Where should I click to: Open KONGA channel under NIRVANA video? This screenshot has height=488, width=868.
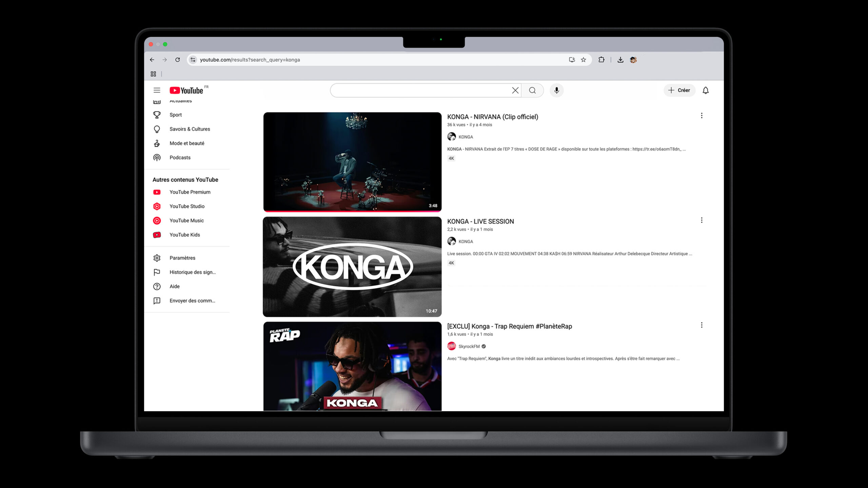tap(466, 137)
